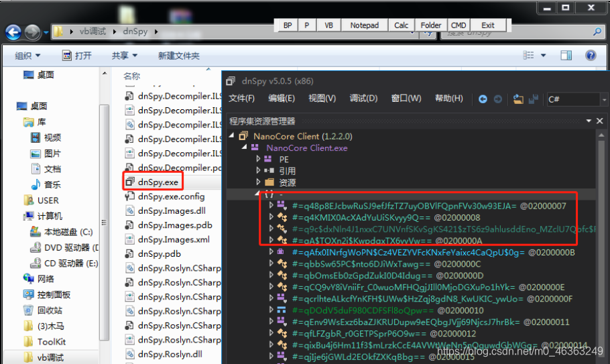This screenshot has height=364, width=610.
Task: Select ToolKit folder in navigation pane
Action: coord(44,342)
